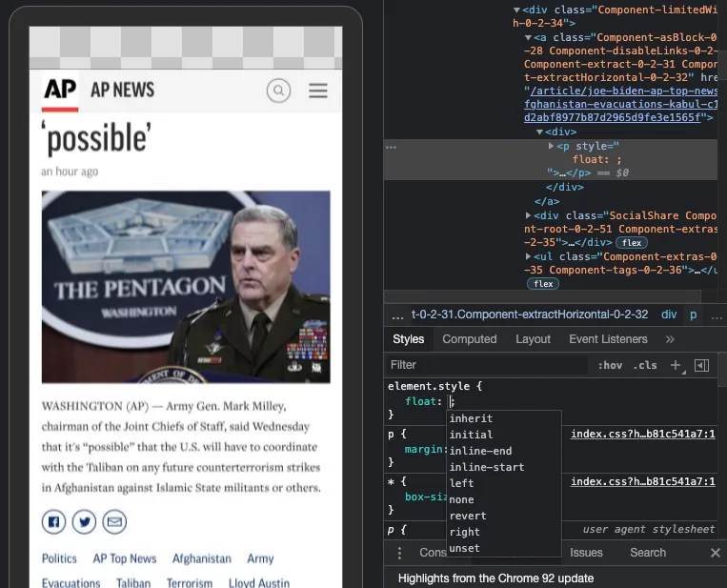The width and height of the screenshot is (727, 588).
Task: Click the AP NEWS header title
Action: click(122, 91)
